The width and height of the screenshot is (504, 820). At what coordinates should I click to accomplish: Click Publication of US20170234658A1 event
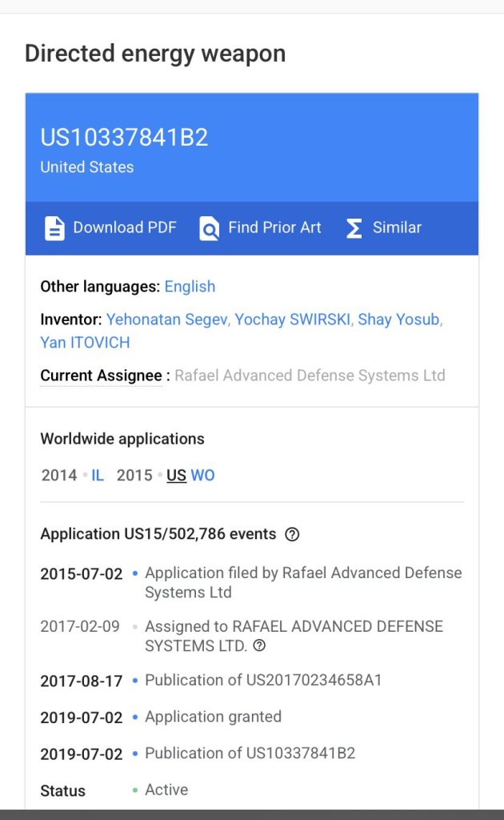coord(263,680)
